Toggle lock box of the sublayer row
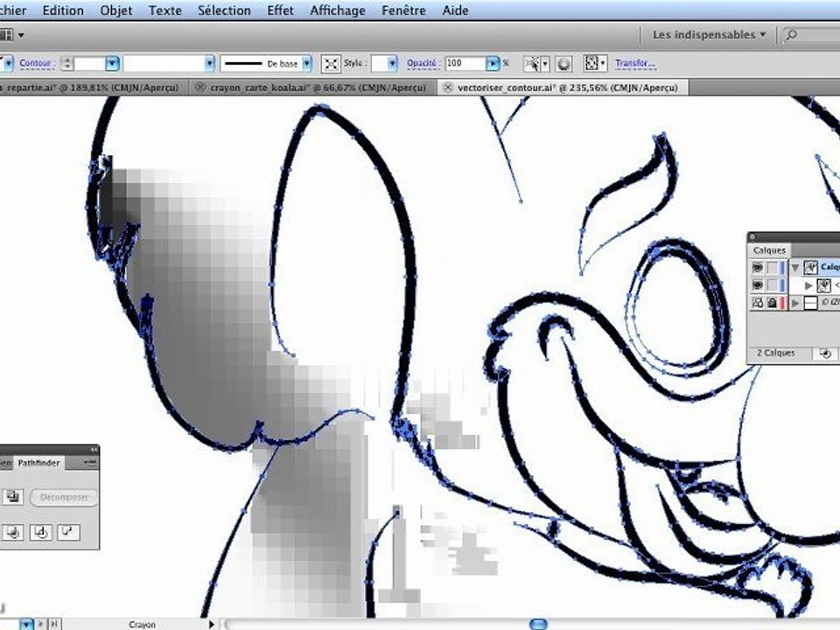840x630 pixels. 772,285
